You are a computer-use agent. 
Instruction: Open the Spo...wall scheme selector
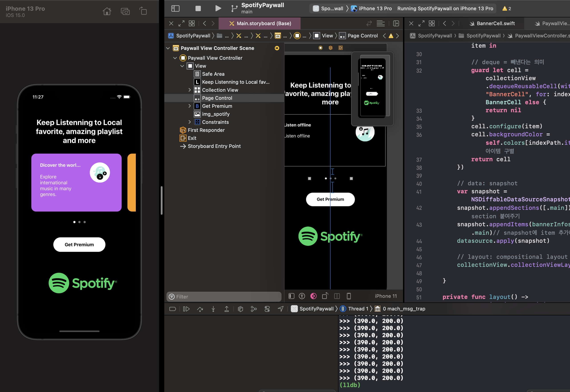(328, 8)
